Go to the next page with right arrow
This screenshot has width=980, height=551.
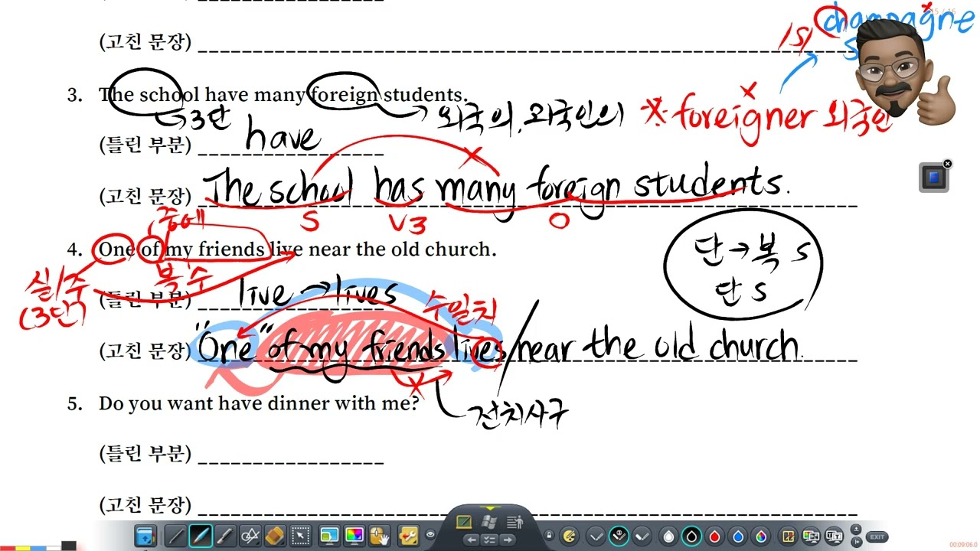(508, 540)
